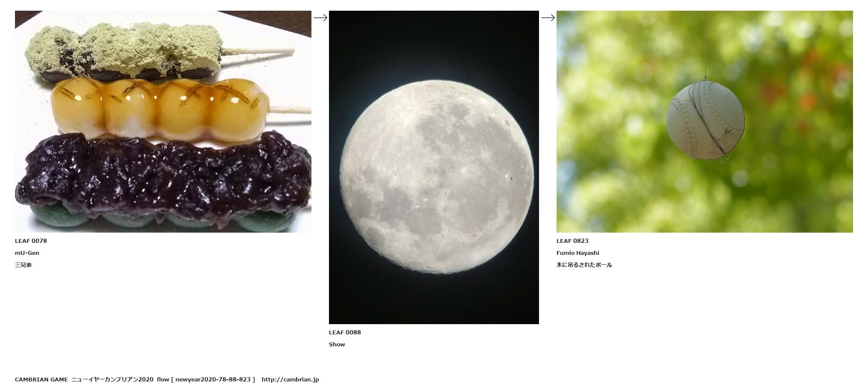
Task: Select the LEAF 0078 label
Action: pyautogui.click(x=31, y=241)
